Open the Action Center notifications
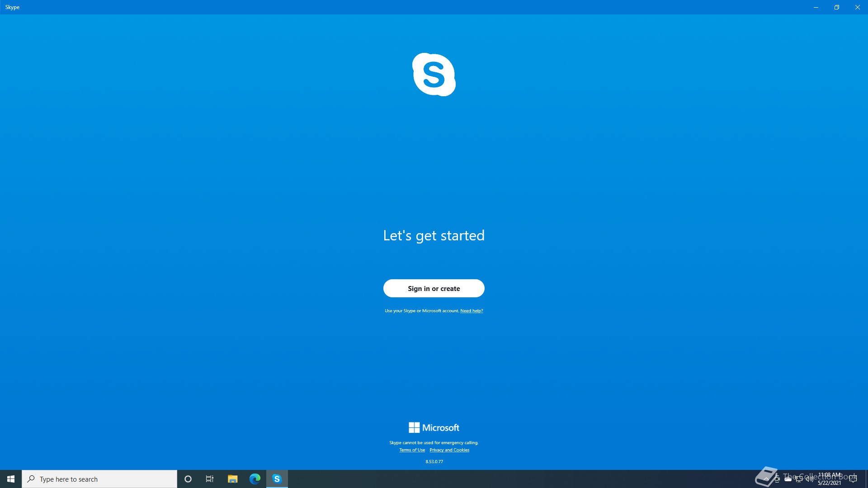 pos(853,479)
